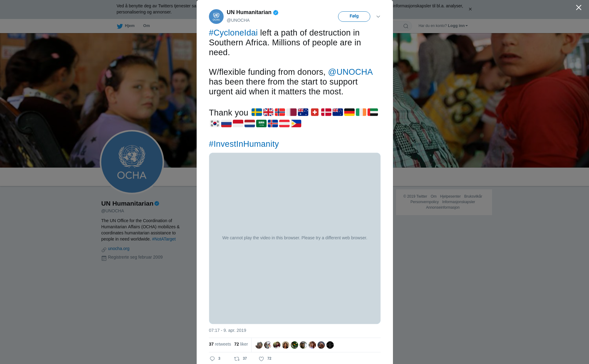
Task: Click the Følg follow button
Action: point(354,17)
